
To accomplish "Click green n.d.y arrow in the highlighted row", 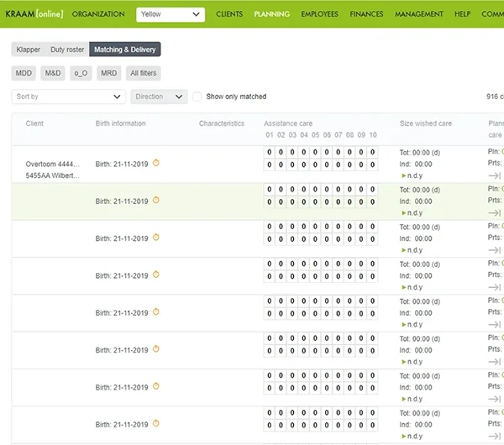I will [403, 213].
